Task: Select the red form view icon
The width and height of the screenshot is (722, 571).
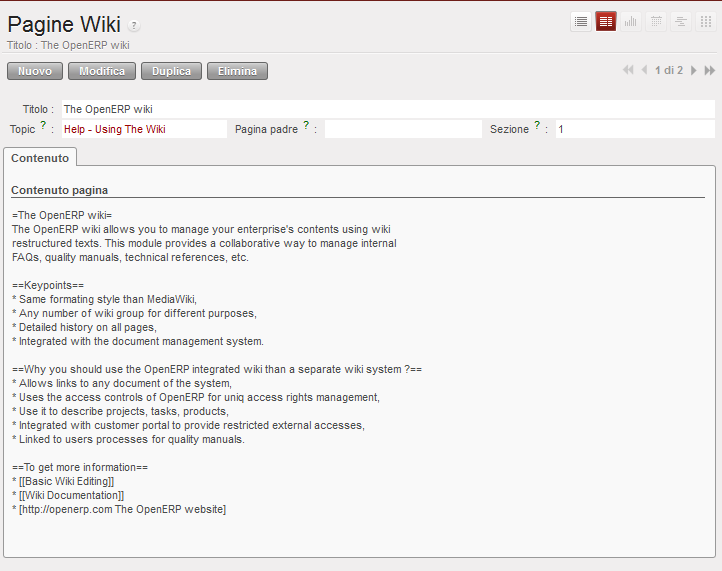Action: pyautogui.click(x=606, y=22)
